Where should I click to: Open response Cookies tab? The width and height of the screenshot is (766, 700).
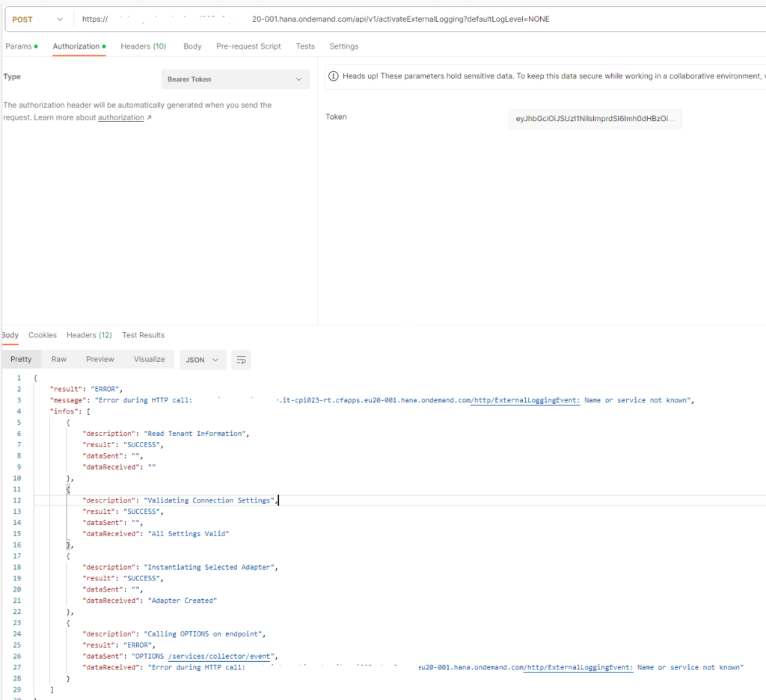click(43, 335)
